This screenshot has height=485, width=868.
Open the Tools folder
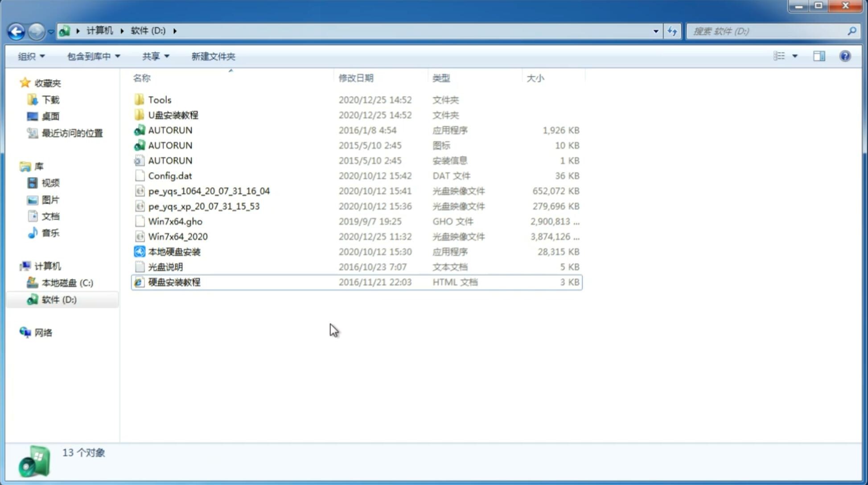tap(159, 99)
